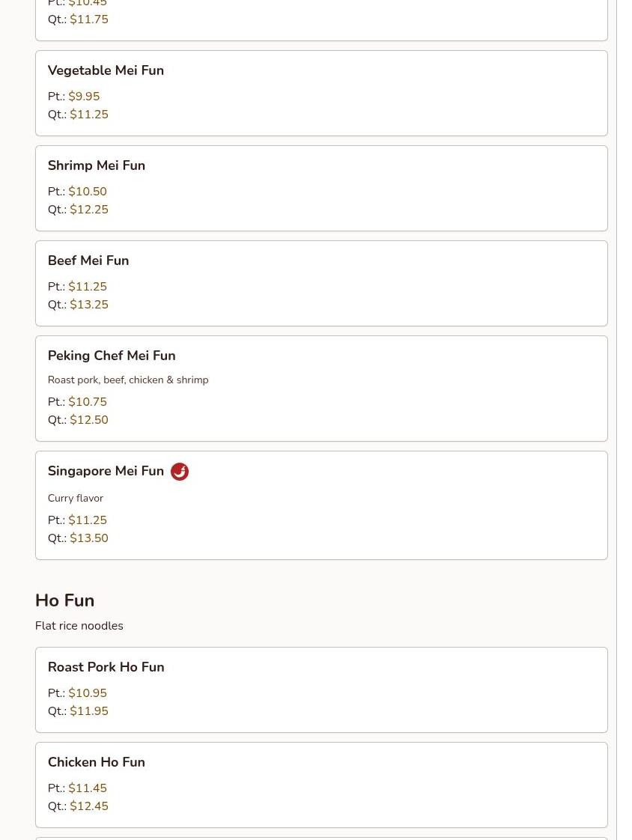This screenshot has height=840, width=632.
Task: Select Chicken Ho Fun item
Action: (x=97, y=762)
